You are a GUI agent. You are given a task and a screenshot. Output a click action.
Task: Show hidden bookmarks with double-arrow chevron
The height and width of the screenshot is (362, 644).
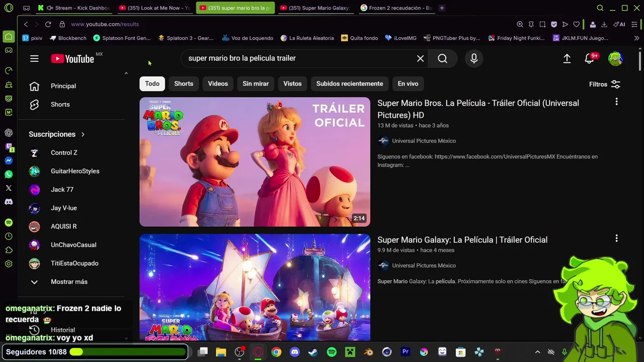pos(636,38)
